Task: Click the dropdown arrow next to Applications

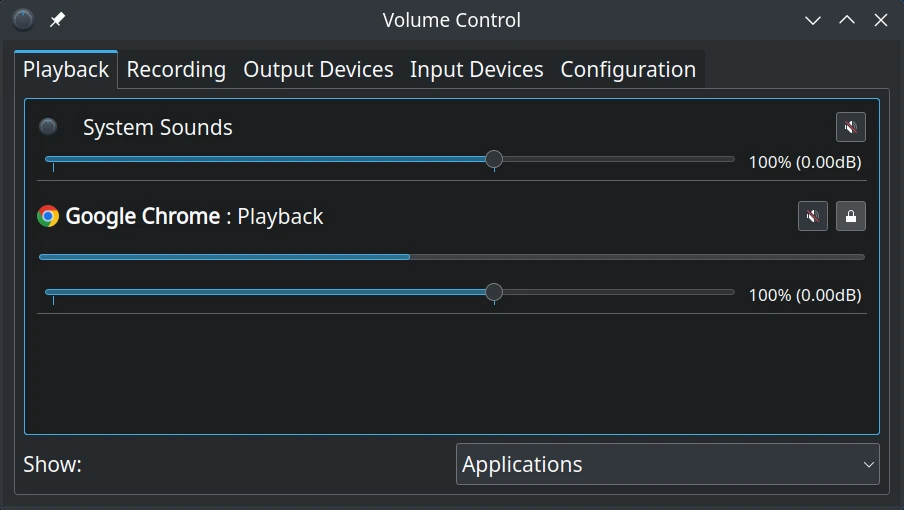Action: pos(868,464)
